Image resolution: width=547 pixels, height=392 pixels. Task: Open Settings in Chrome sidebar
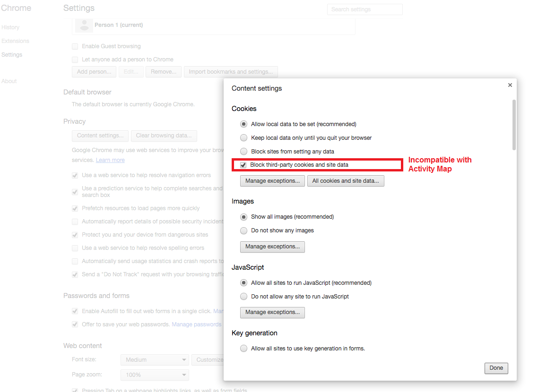point(12,55)
